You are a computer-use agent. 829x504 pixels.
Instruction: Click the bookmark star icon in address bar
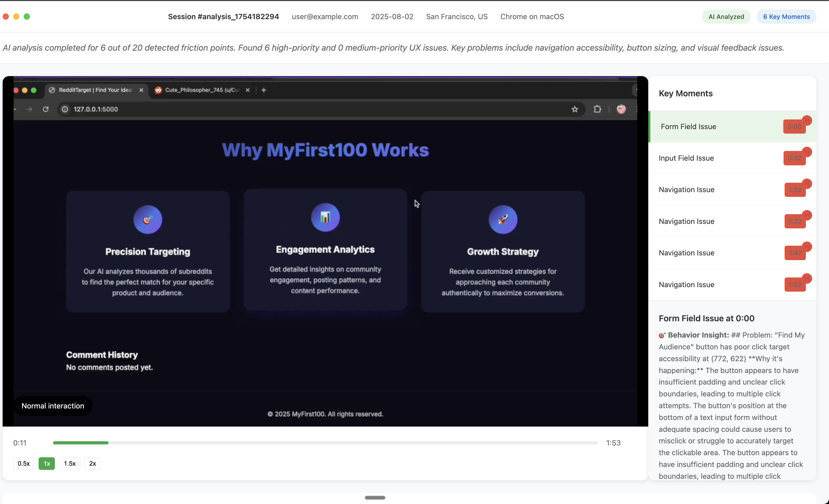pyautogui.click(x=575, y=109)
